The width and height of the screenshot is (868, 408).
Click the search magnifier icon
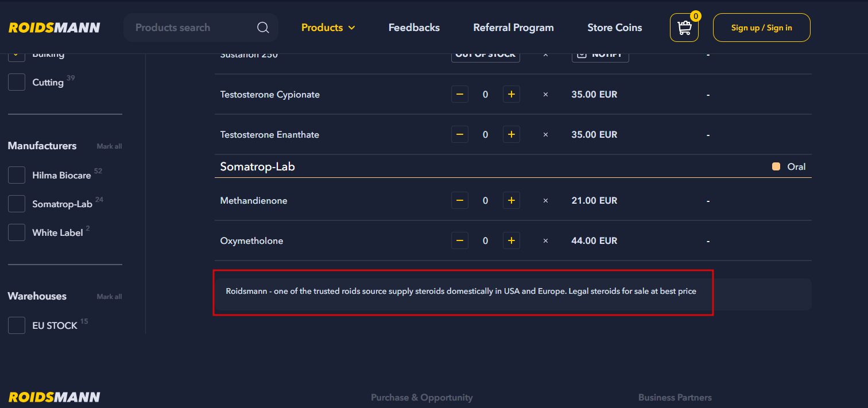(x=263, y=28)
